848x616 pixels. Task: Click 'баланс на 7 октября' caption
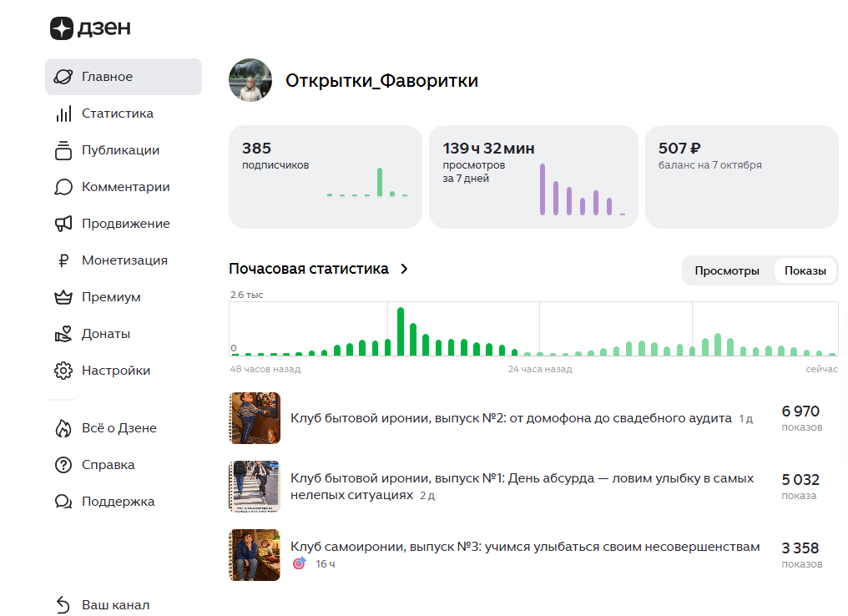point(709,165)
